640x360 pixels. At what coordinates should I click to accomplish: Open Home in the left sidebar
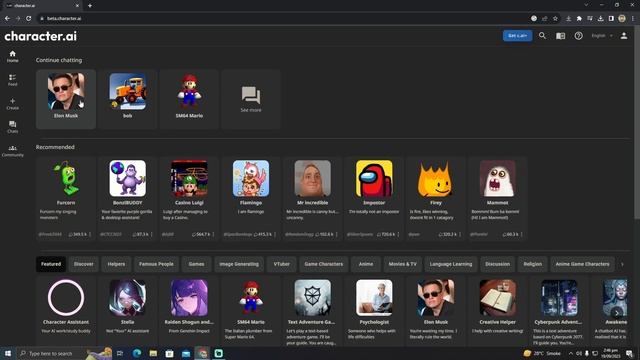13,56
